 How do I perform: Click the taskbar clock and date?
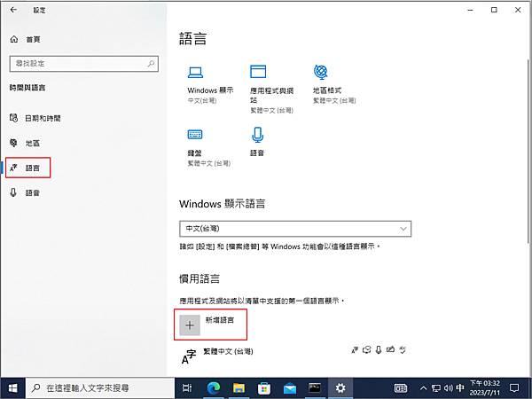[x=484, y=387]
